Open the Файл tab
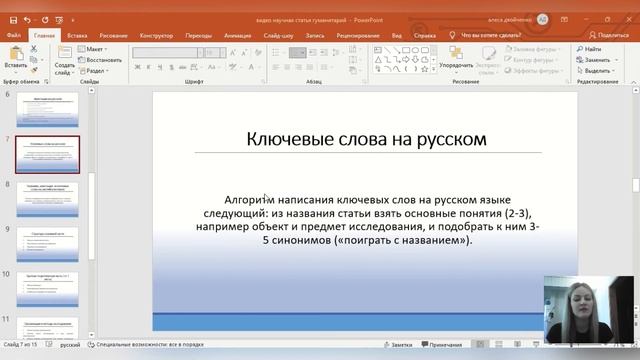 point(13,36)
